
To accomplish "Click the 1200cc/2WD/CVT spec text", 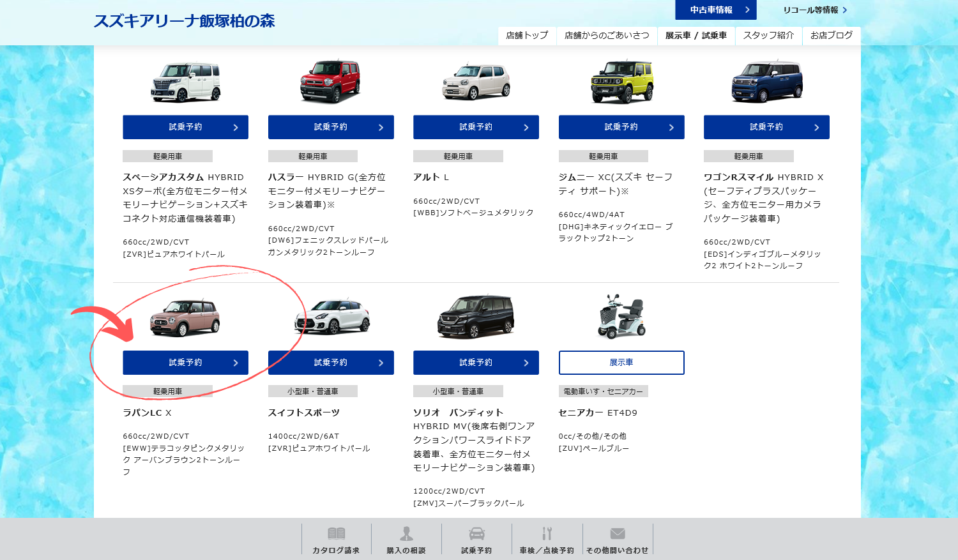I will 449,492.
